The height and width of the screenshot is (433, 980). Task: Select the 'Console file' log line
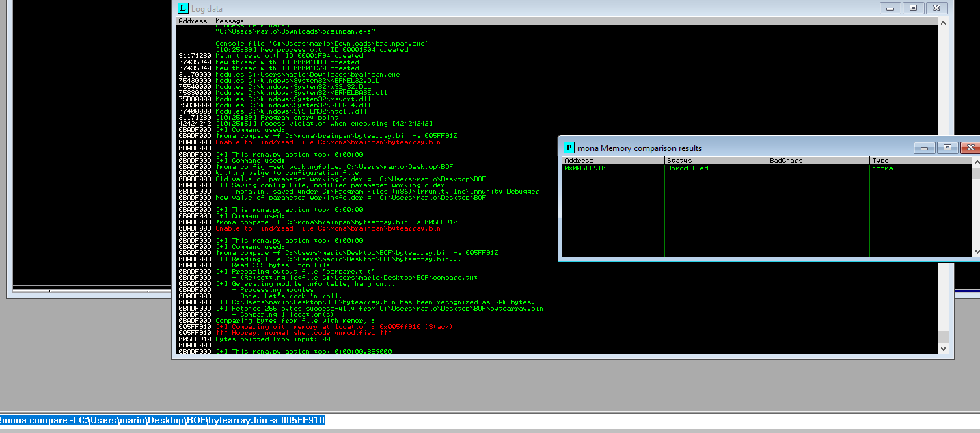[x=322, y=44]
